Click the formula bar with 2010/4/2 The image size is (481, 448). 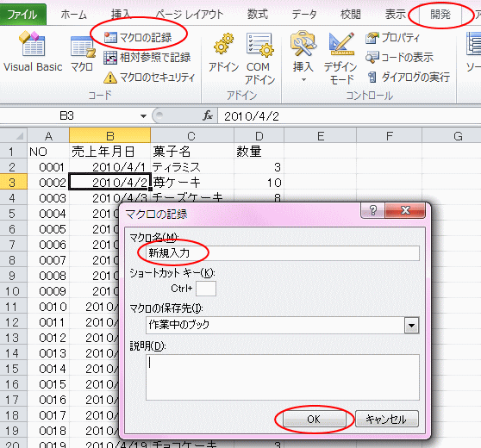[349, 116]
